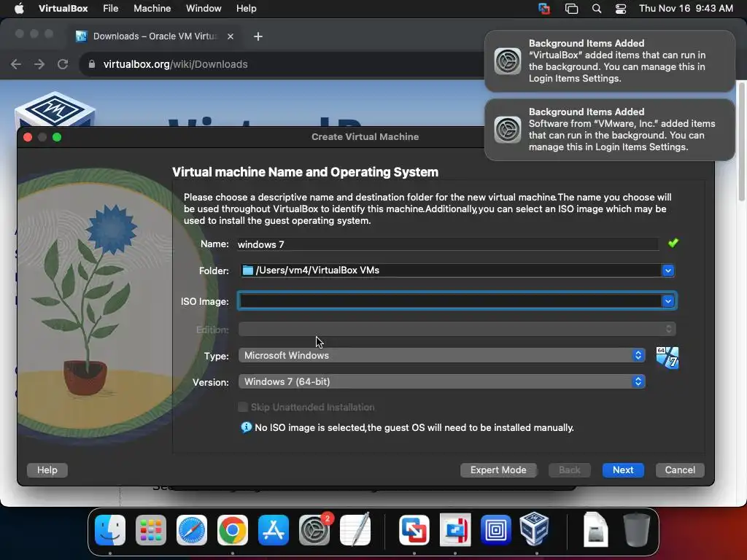Open Version dropdown Windows 7 (64-bit)
Screen dimensions: 747x560
point(441,381)
